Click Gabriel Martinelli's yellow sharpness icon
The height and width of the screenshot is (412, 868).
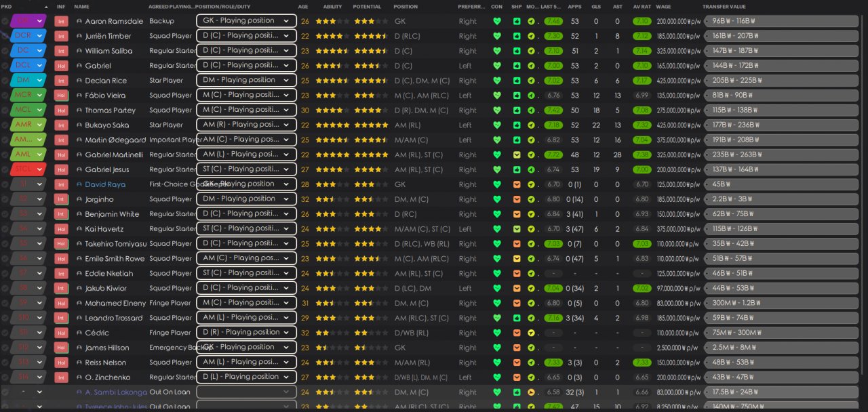pos(517,154)
